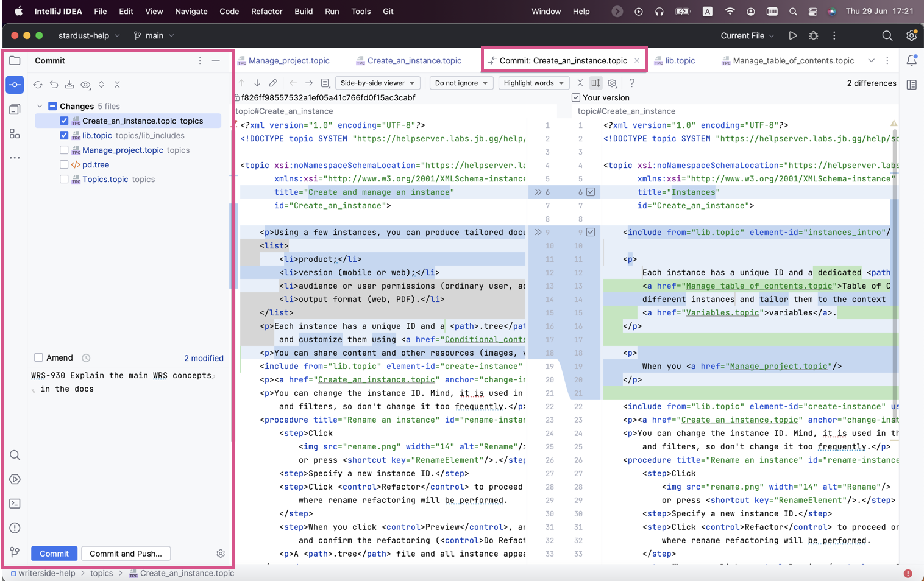The height and width of the screenshot is (581, 924).
Task: Open the Project folder tool window icon
Action: [x=15, y=61]
